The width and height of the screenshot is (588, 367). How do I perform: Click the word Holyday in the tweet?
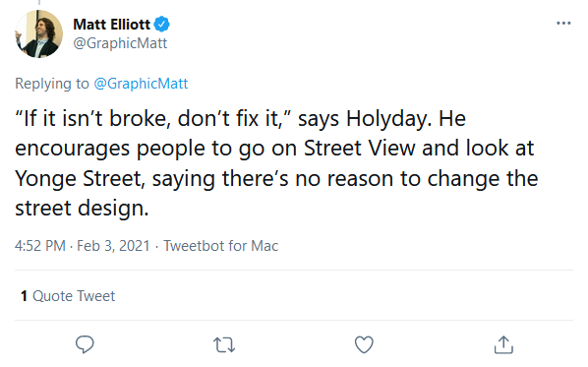click(x=386, y=119)
